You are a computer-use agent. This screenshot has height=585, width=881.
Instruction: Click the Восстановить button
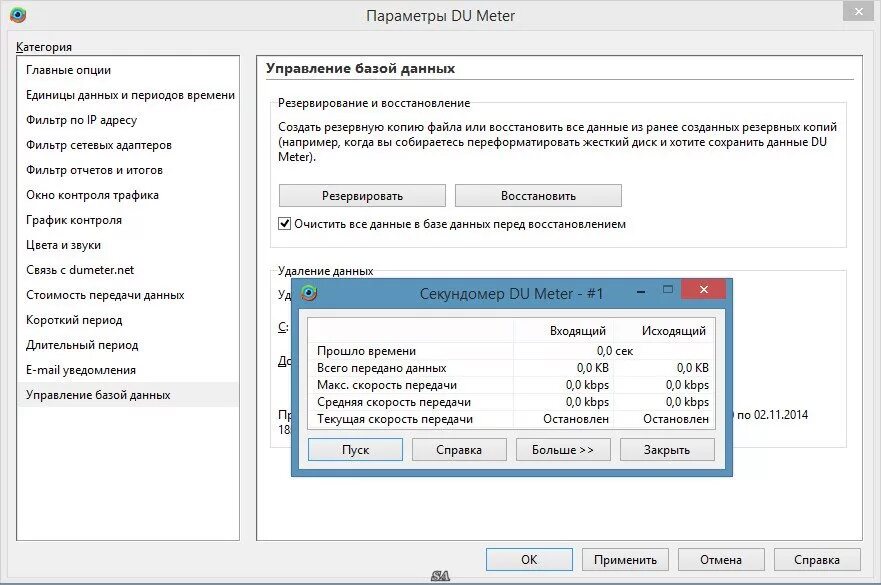coord(538,196)
